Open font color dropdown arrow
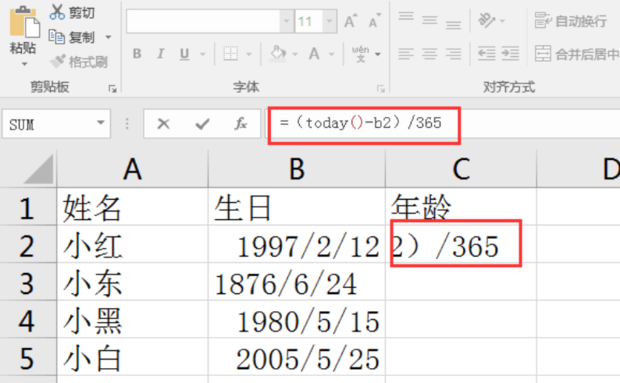This screenshot has width=620, height=383. (x=331, y=54)
